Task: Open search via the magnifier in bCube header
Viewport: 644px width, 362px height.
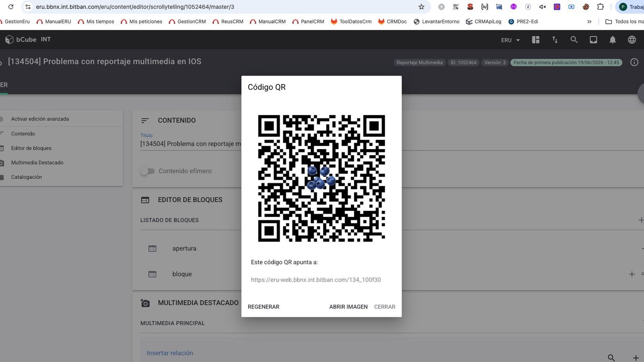Action: click(x=574, y=40)
